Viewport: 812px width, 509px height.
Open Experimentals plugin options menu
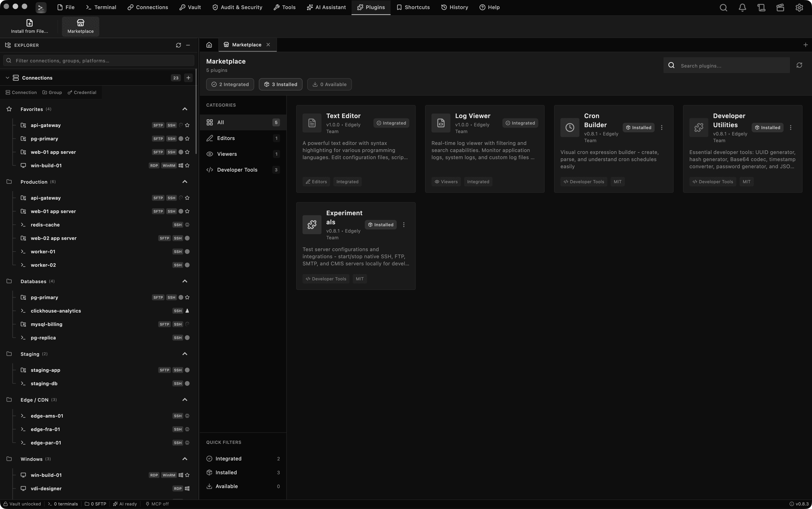coord(404,225)
